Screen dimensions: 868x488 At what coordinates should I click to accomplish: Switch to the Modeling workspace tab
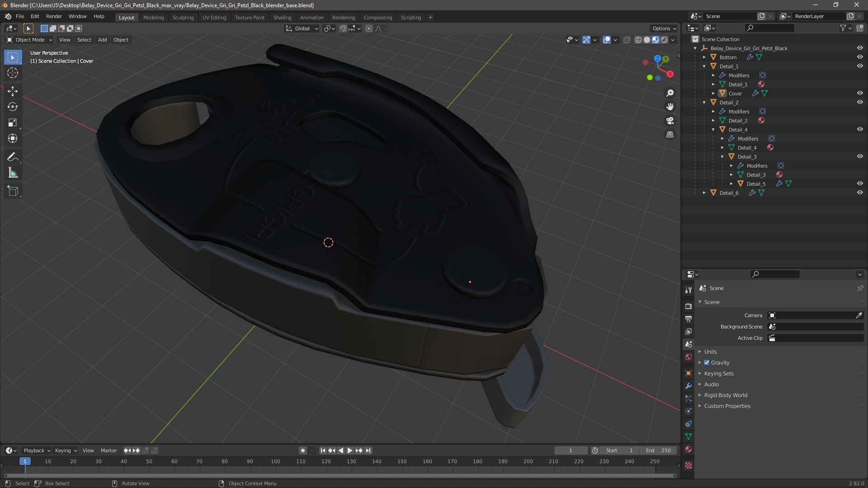tap(153, 18)
